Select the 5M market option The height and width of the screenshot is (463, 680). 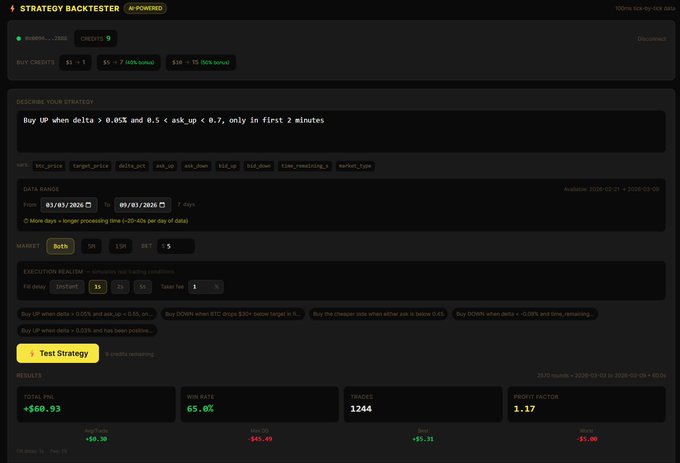91,246
